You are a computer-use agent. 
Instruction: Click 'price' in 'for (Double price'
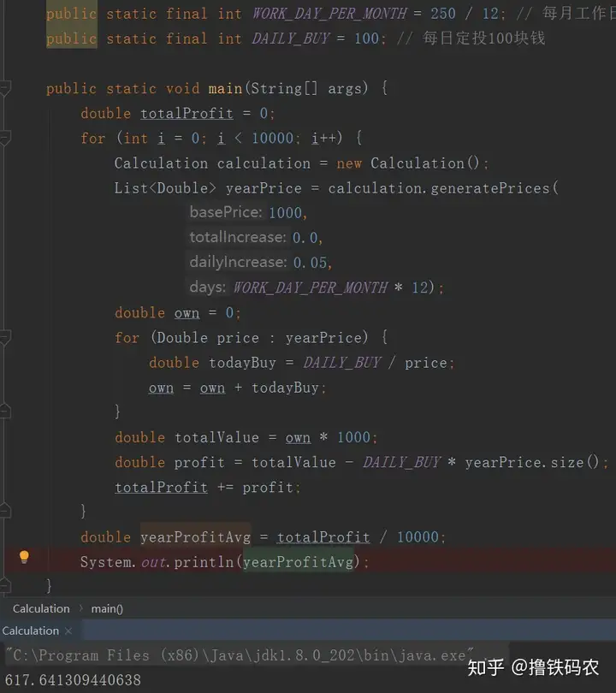(238, 338)
